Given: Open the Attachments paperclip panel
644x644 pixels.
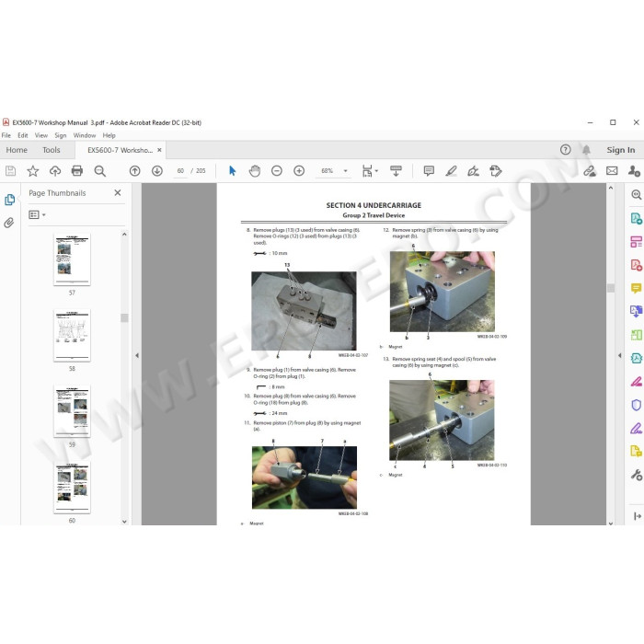Looking at the screenshot, I should (x=9, y=223).
